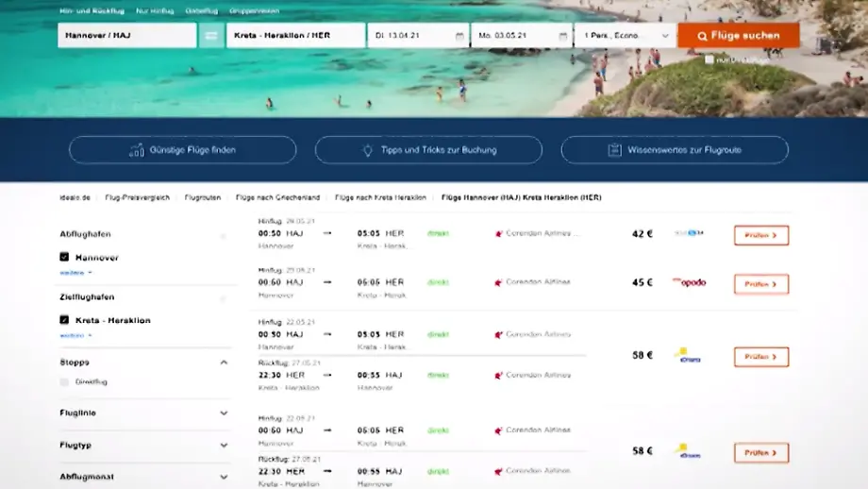Click chart icon in Günstige Flüge finden

(137, 150)
